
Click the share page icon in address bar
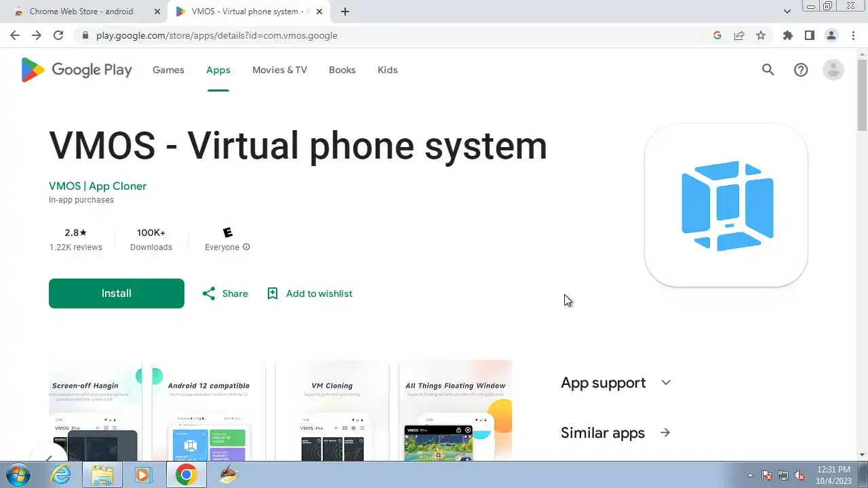point(739,35)
